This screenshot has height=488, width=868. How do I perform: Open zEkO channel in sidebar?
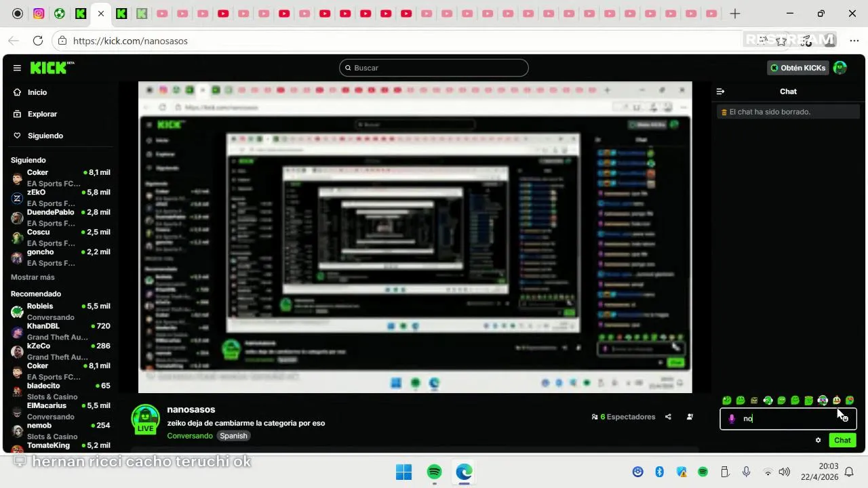tap(60, 198)
